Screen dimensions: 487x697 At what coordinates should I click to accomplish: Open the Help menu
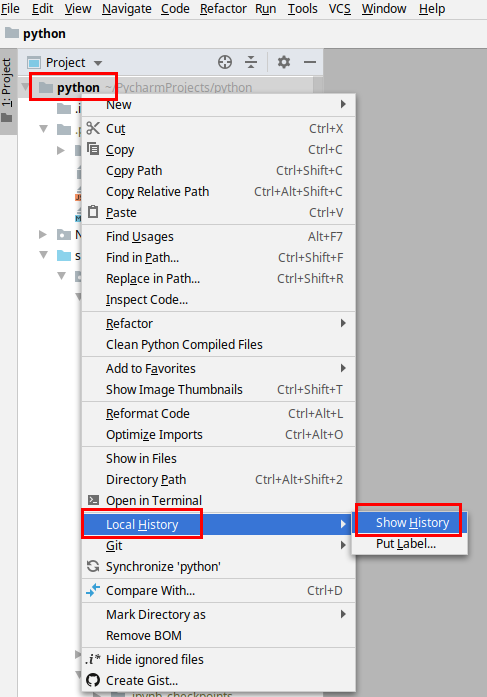point(432,9)
